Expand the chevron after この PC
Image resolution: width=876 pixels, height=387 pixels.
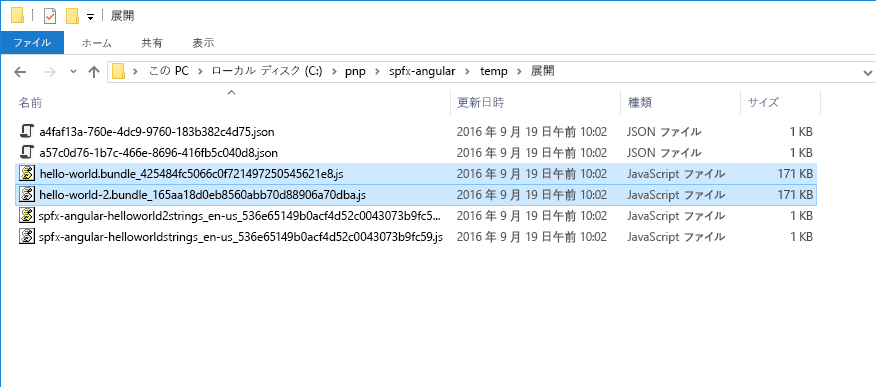point(200,71)
